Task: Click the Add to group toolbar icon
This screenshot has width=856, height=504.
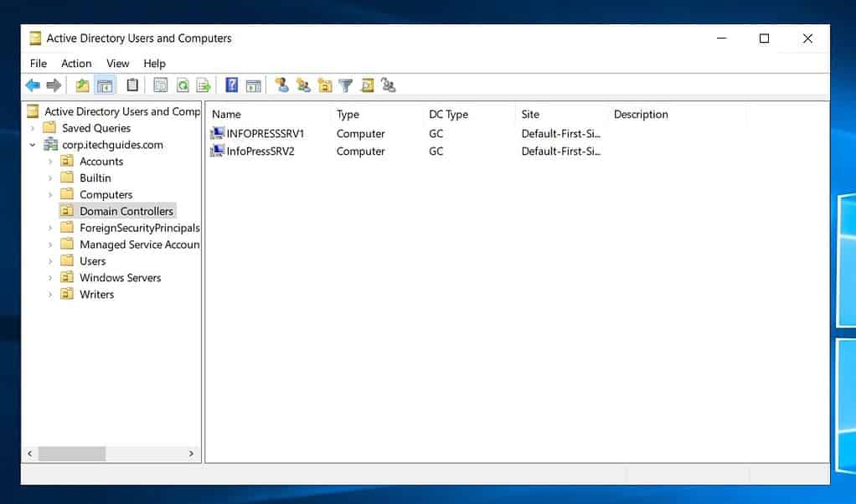Action: 388,85
